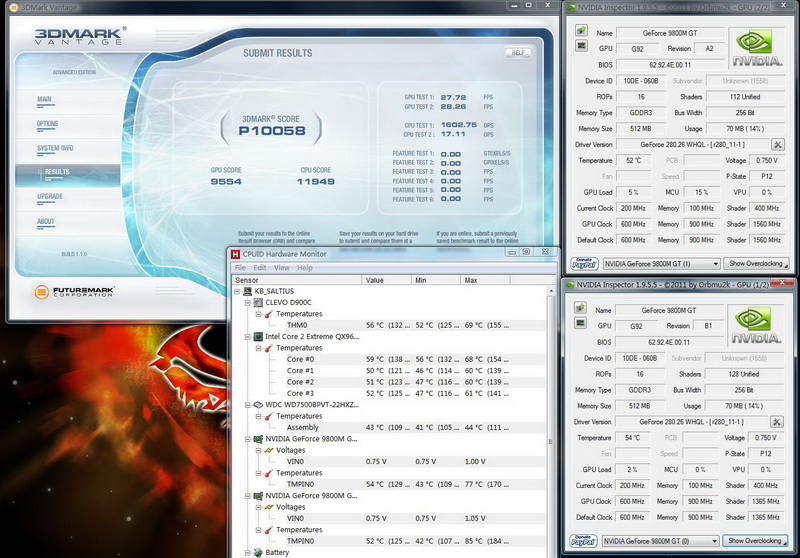Collapse Temperatures under CLEVO D900C
The width and height of the screenshot is (800, 558).
[259, 314]
